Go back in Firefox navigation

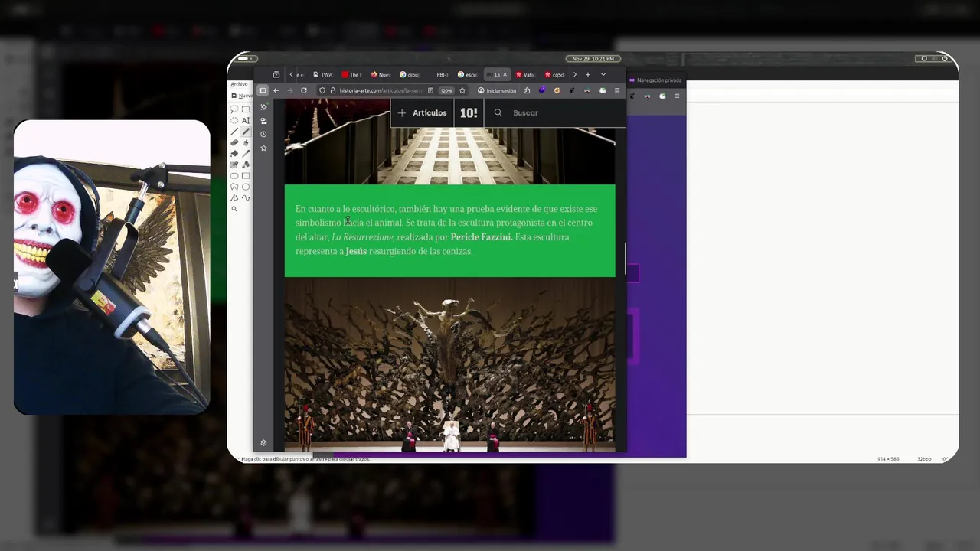click(x=276, y=90)
